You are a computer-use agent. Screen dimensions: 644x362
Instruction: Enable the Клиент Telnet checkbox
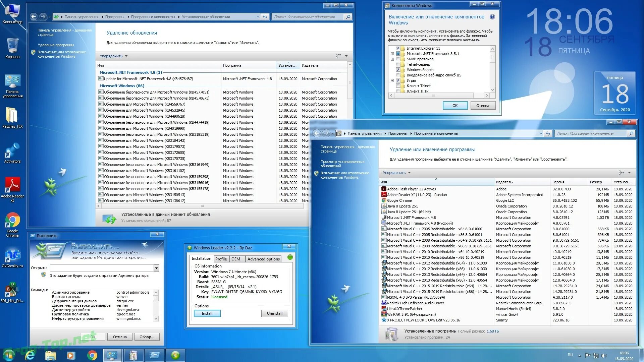(x=398, y=86)
